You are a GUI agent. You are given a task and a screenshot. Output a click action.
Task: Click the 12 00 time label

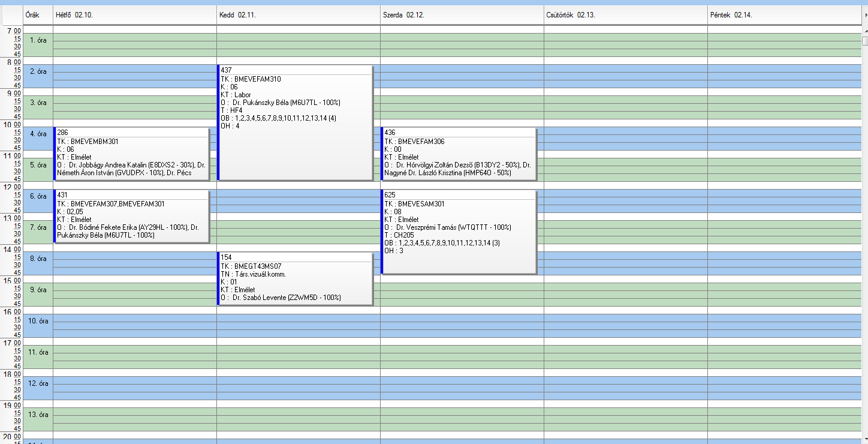pyautogui.click(x=12, y=187)
